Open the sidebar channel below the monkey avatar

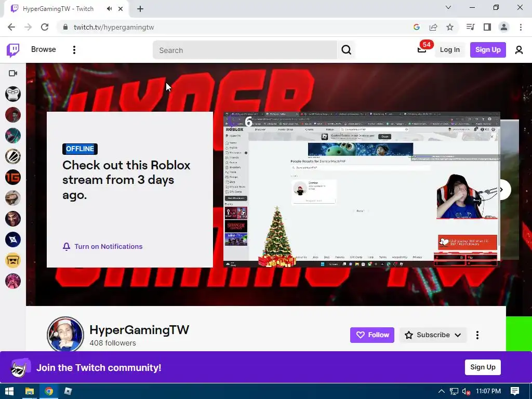pos(13,115)
